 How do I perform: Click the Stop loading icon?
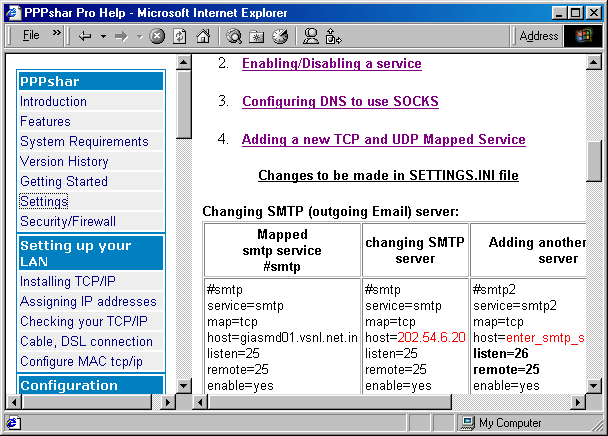[x=157, y=36]
